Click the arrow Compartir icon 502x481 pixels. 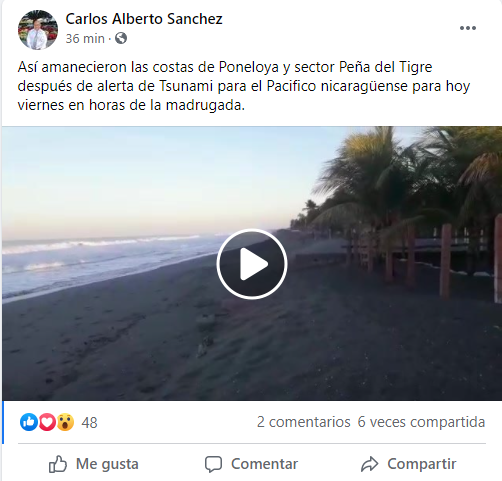[369, 464]
